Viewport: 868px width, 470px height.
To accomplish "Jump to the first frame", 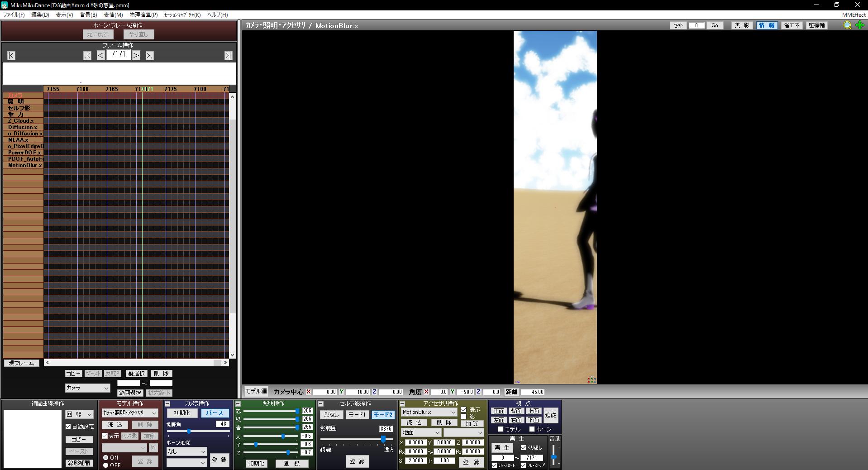I will (11, 56).
